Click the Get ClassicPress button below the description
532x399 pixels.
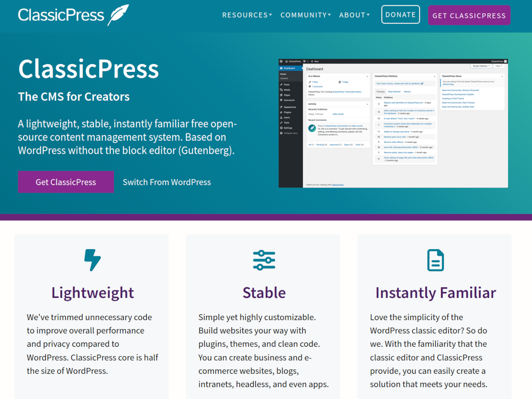click(x=66, y=182)
